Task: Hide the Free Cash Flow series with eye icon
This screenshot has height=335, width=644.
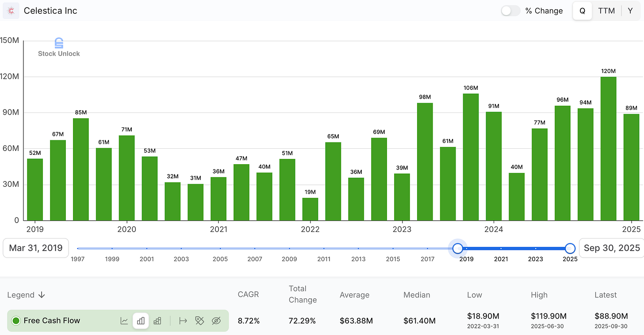Action: (216, 321)
